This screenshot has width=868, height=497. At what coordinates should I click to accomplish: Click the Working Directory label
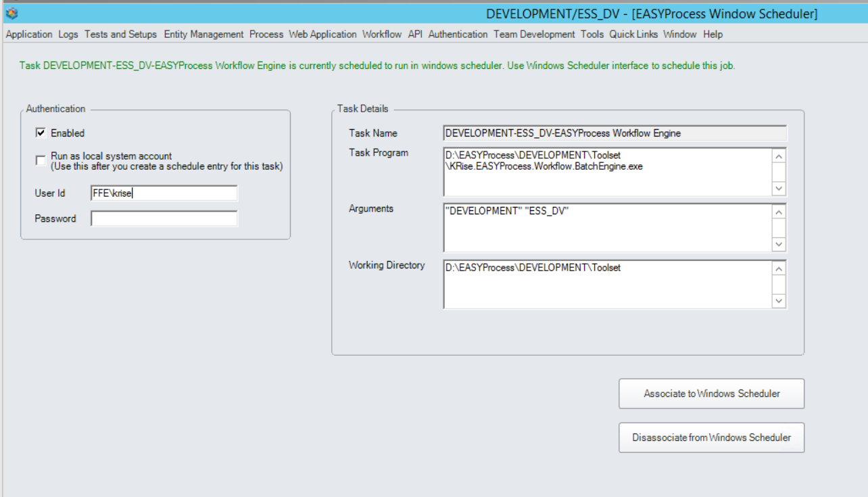(x=387, y=265)
